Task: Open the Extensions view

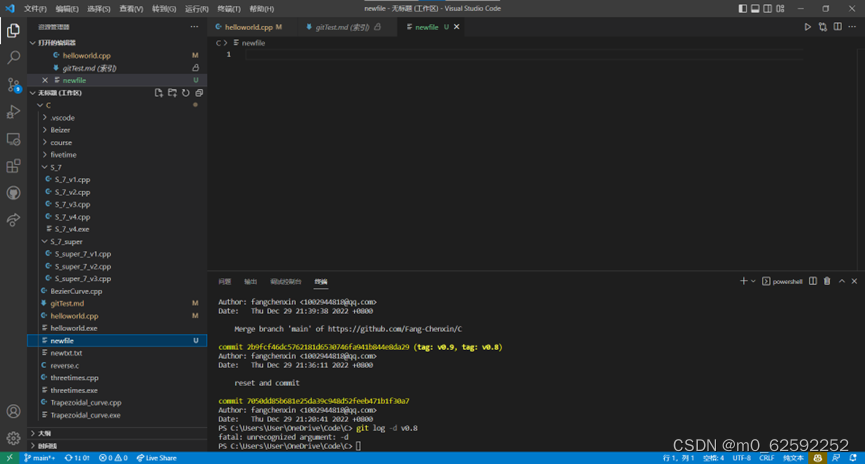Action: pos(13,166)
